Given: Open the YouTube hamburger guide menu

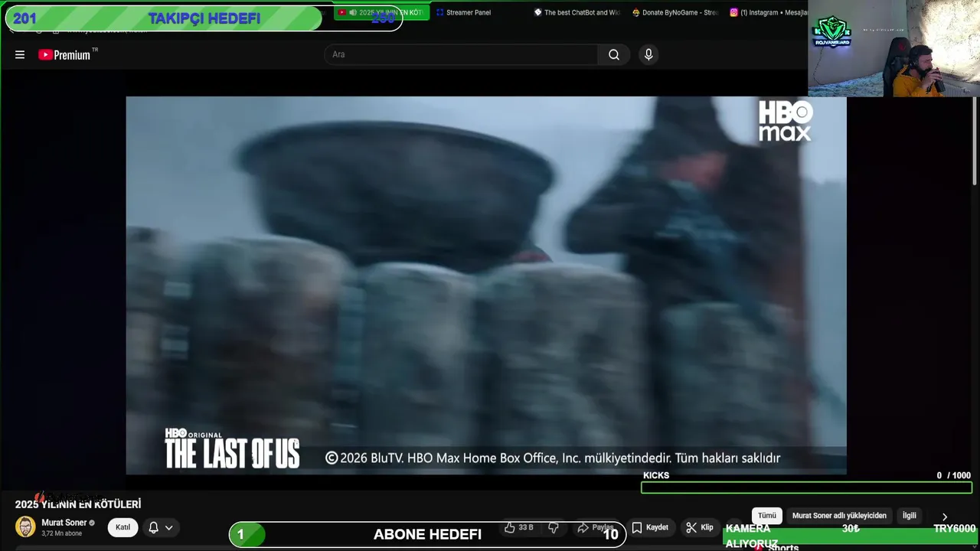Looking at the screenshot, I should pos(20,54).
